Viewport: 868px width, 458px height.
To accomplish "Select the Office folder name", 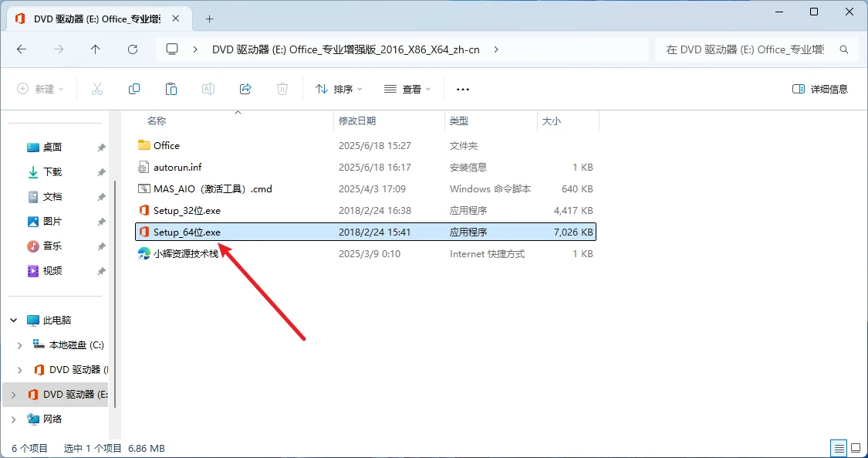I will 167,145.
